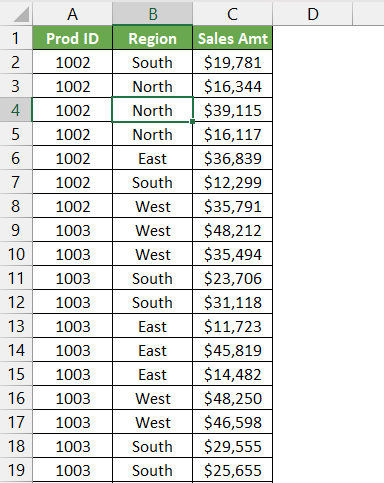Click the Region header cell
The image size is (384, 483).
click(153, 38)
